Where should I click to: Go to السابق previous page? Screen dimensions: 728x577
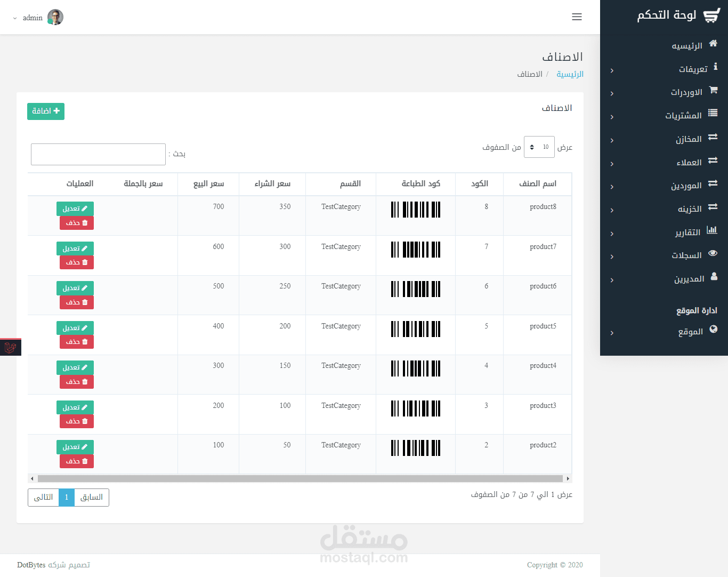point(92,498)
